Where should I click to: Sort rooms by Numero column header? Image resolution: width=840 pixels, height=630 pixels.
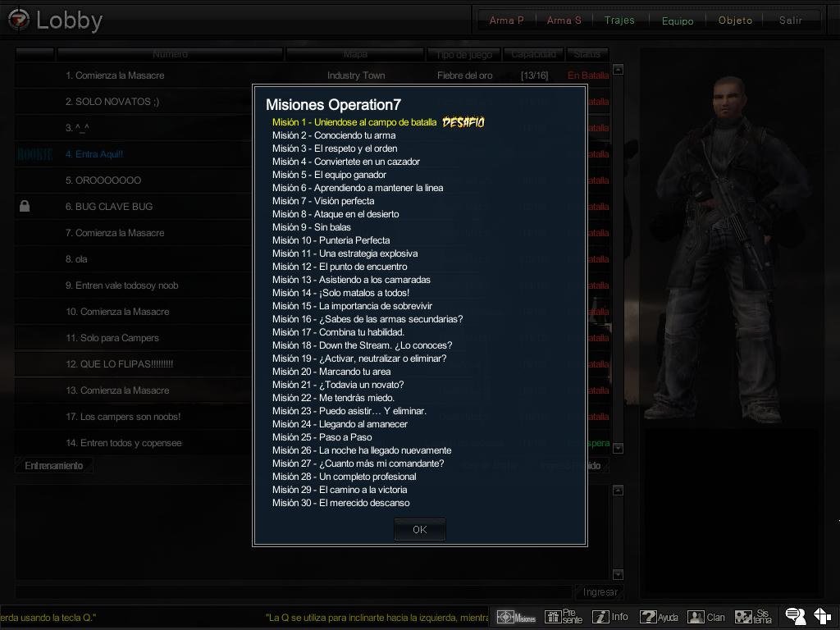pyautogui.click(x=170, y=54)
